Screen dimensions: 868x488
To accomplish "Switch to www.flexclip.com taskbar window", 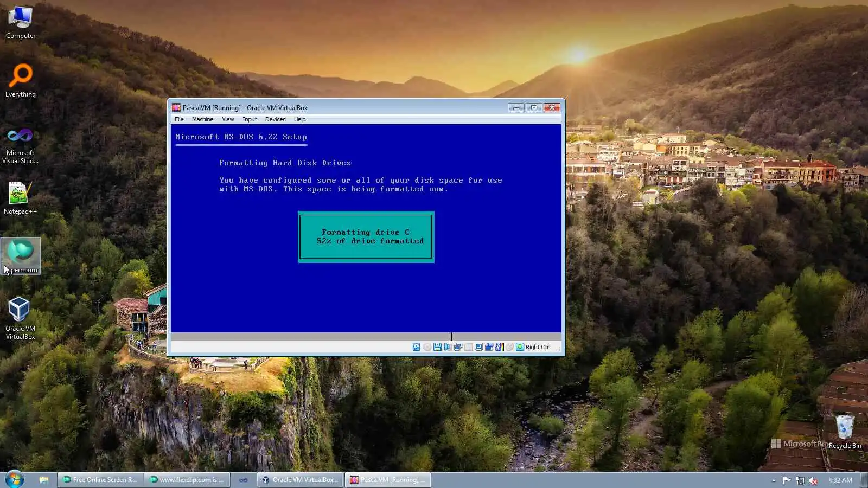I will 187,480.
